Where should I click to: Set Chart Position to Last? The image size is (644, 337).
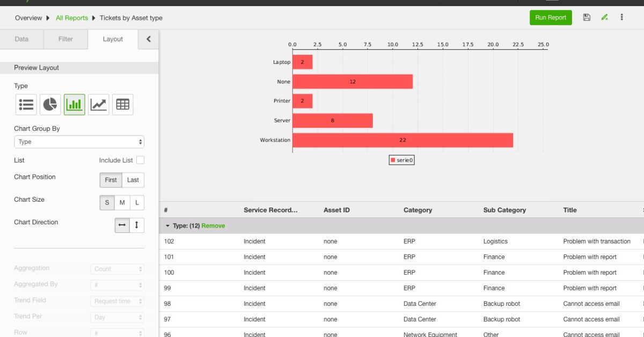pyautogui.click(x=133, y=180)
